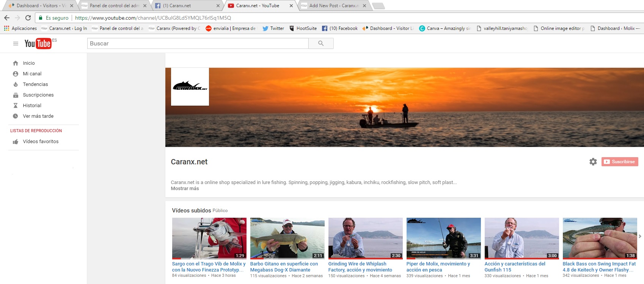
Task: Switch to (1) Caranx.net Facebook tab
Action: click(187, 6)
